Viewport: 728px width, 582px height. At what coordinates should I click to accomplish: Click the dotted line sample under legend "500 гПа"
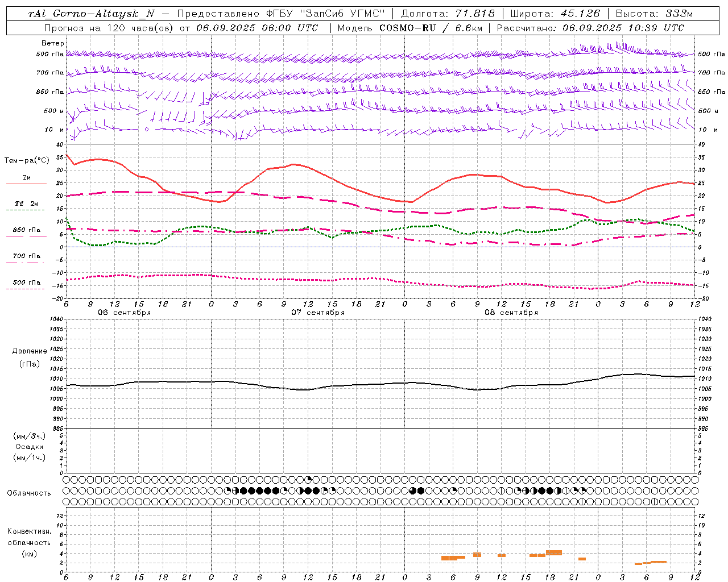click(26, 289)
